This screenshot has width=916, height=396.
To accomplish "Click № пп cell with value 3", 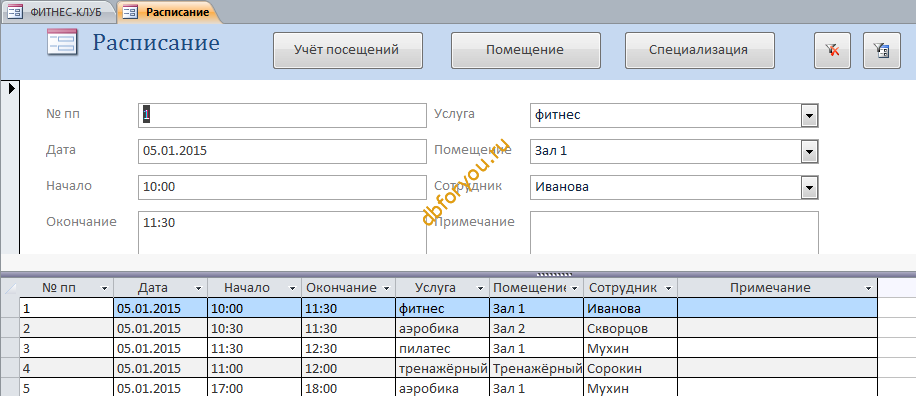I will tap(67, 349).
